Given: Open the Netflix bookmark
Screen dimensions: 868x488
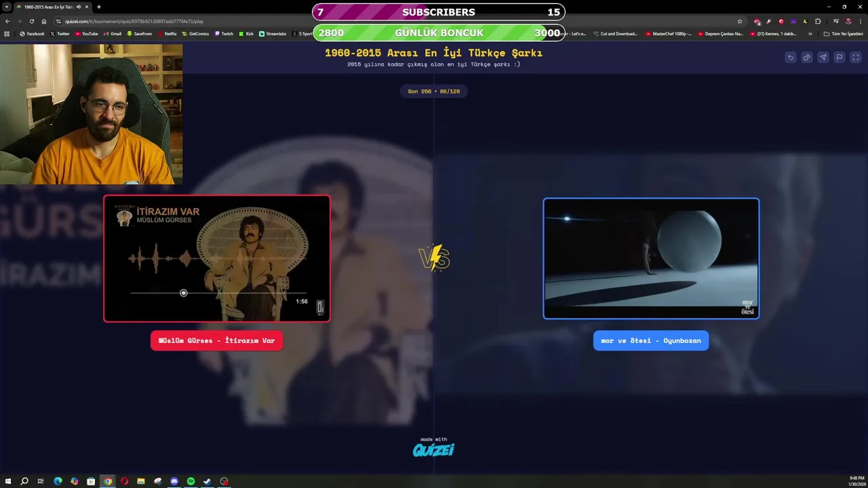Looking at the screenshot, I should pos(167,34).
